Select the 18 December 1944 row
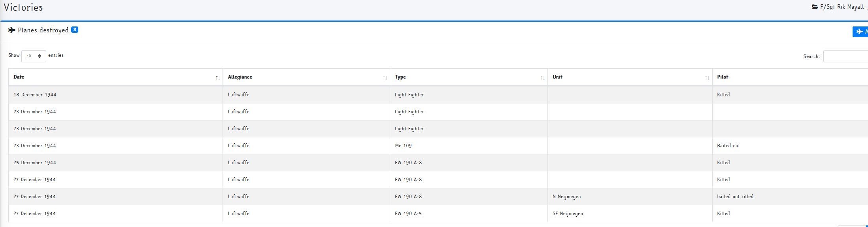This screenshot has height=227, width=868. pyautogui.click(x=35, y=95)
